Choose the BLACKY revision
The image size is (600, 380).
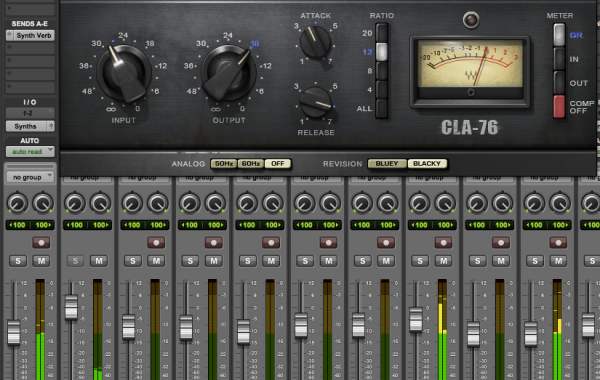(427, 164)
